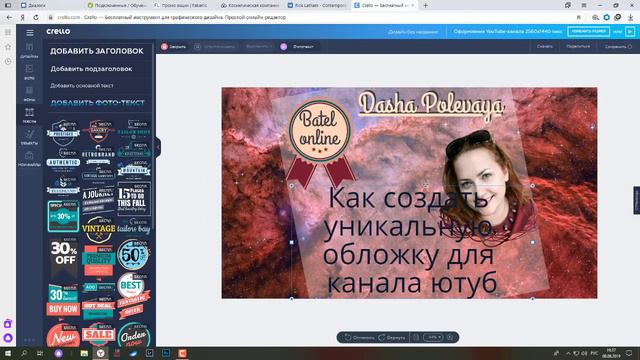640x360 pixels.
Task: Open the Объекты section in the sidebar
Action: [29, 137]
